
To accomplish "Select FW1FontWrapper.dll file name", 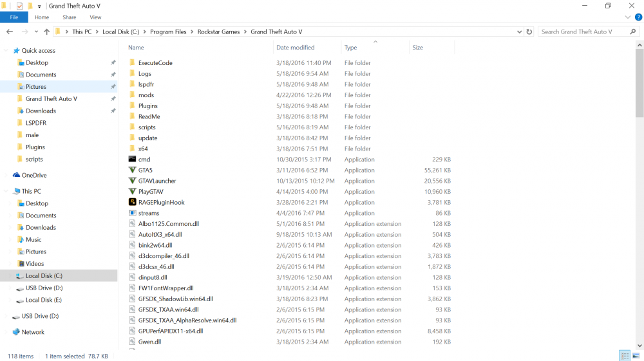I will 166,288.
